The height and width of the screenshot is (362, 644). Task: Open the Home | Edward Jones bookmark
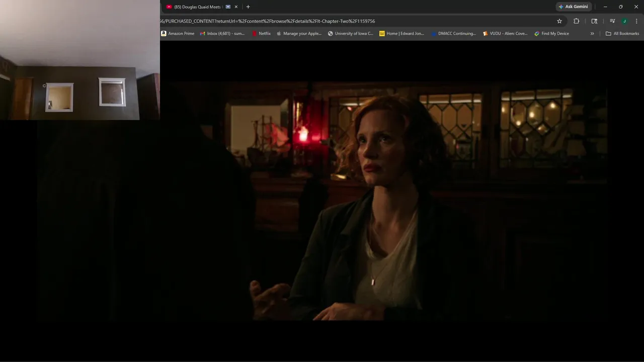click(402, 34)
